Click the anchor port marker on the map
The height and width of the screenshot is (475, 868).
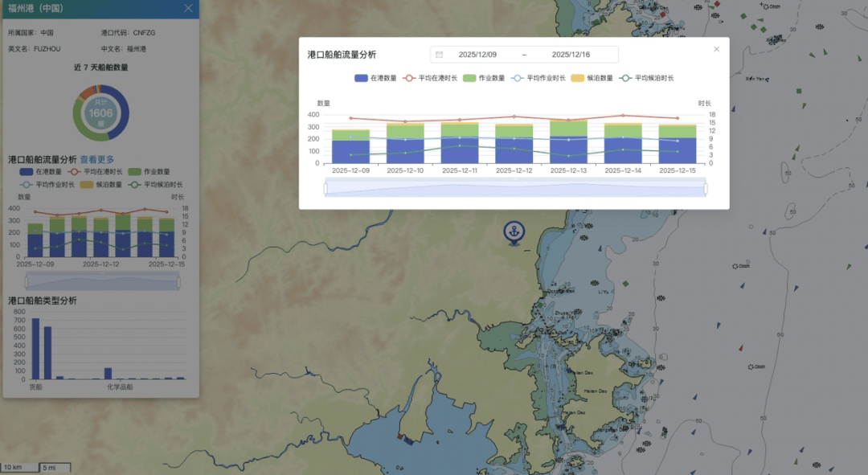pos(514,232)
